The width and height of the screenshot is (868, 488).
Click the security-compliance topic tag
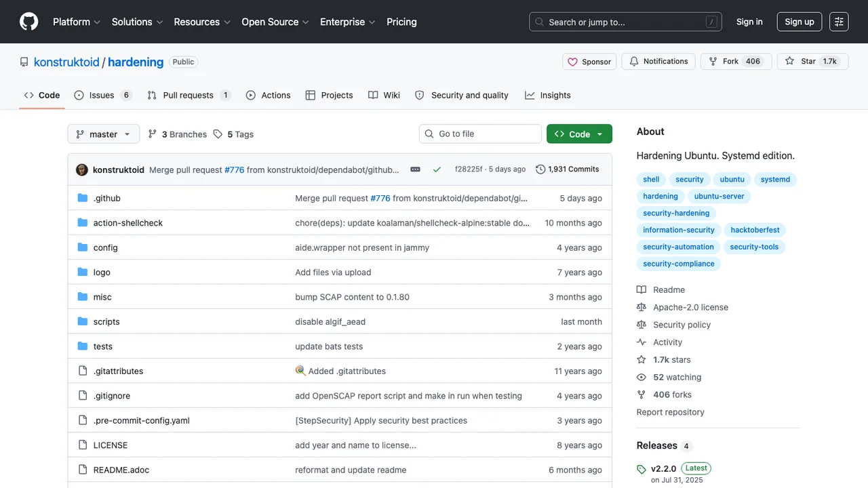pos(679,264)
